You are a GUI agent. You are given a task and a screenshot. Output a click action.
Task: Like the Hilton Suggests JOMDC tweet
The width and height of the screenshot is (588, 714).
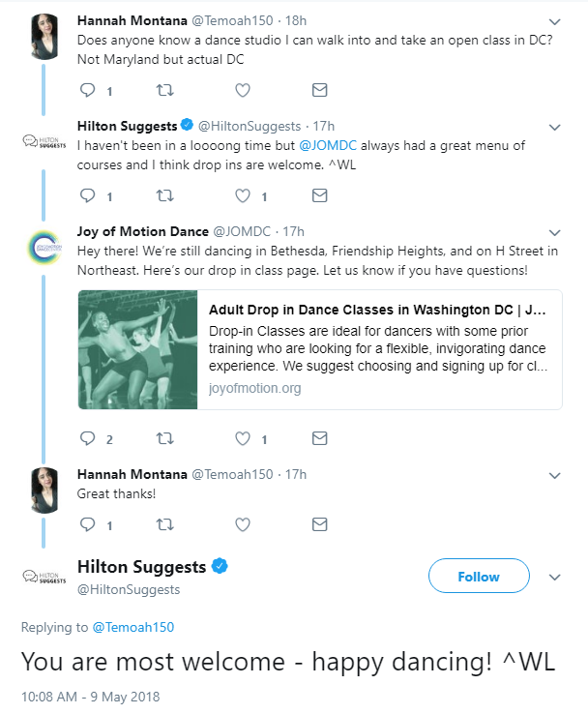(243, 196)
